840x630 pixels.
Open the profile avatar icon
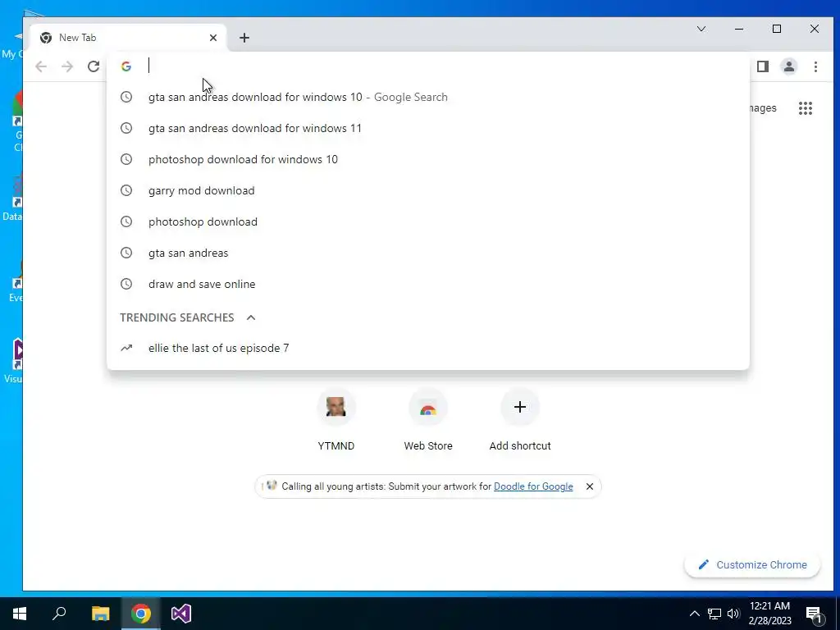(x=788, y=66)
